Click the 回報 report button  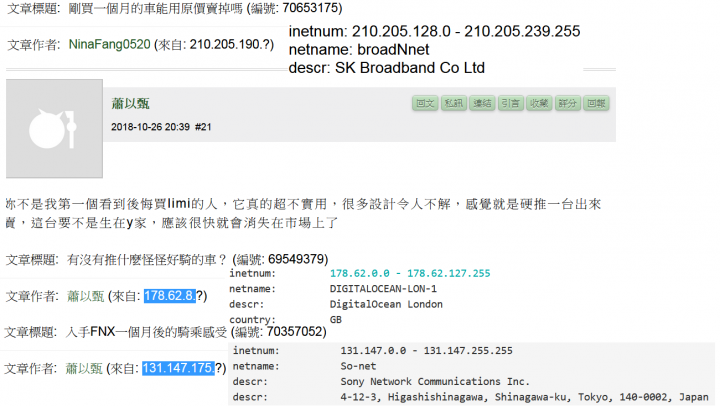tap(596, 103)
